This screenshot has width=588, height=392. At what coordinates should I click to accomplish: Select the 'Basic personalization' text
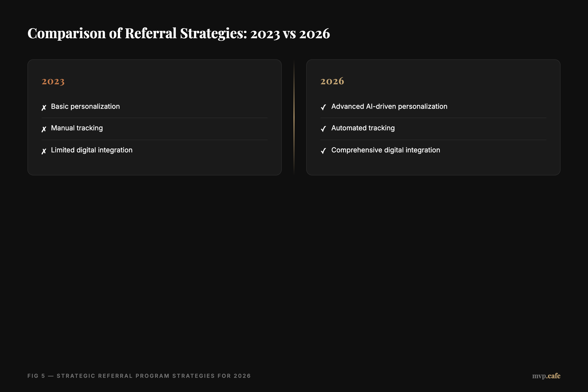pyautogui.click(x=86, y=107)
